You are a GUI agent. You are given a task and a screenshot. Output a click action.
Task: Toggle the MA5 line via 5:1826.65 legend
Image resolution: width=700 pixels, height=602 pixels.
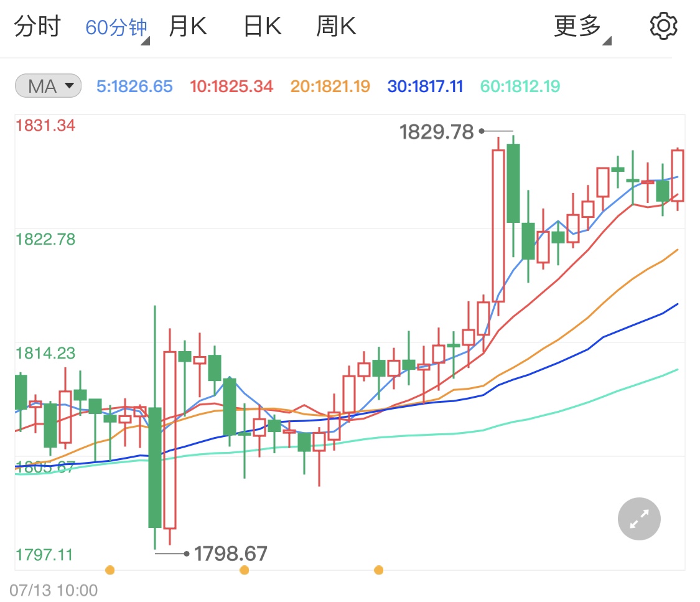134,86
